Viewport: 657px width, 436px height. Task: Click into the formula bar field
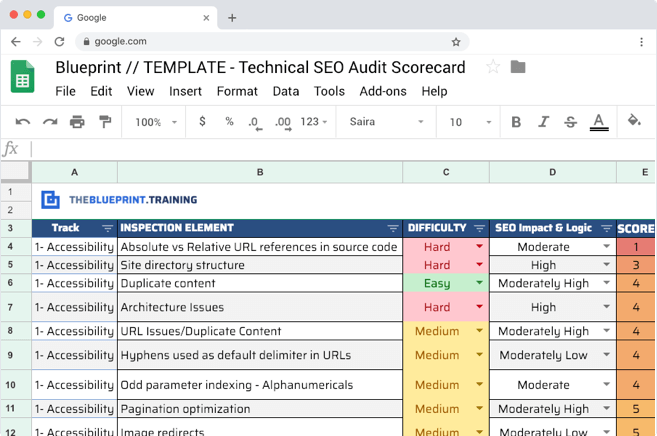340,149
